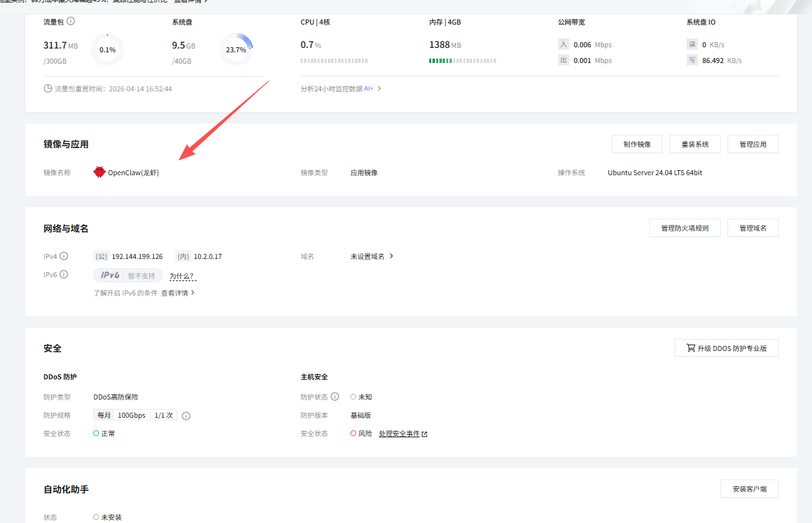Click the 0 KB/s disk read value
The width and height of the screenshot is (812, 523).
click(x=713, y=45)
